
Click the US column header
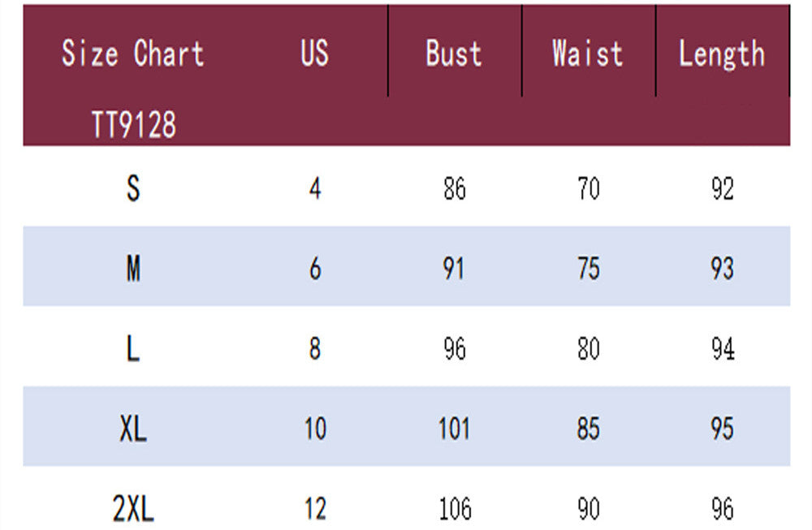pyautogui.click(x=314, y=54)
